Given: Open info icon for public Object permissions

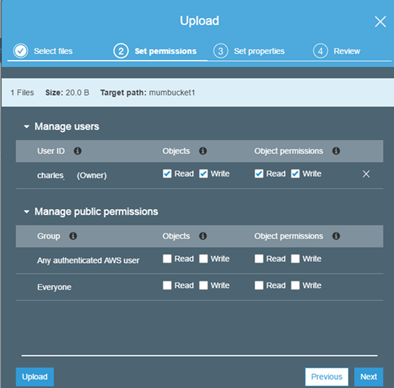Looking at the screenshot, I should 336,236.
